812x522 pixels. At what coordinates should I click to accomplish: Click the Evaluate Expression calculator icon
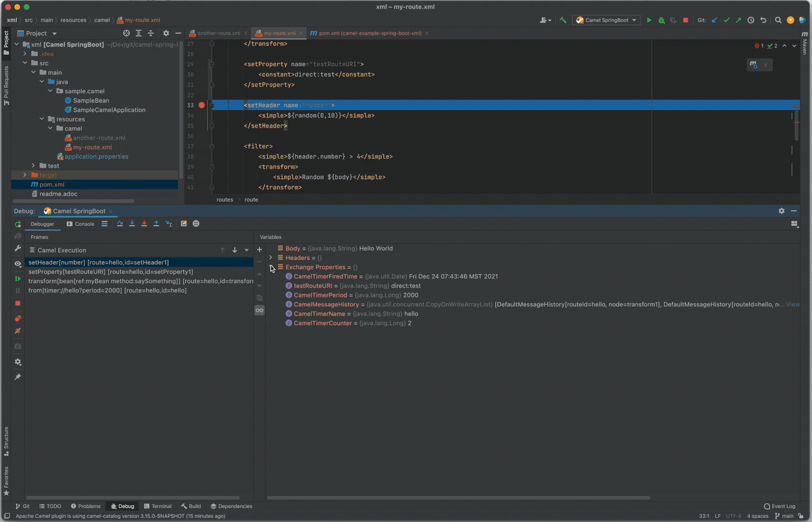tap(184, 224)
